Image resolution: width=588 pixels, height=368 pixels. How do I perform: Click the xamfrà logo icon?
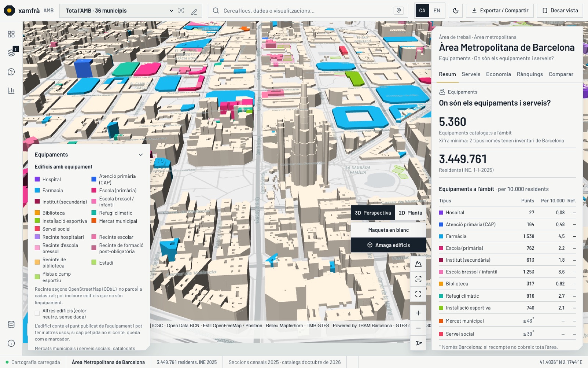pyautogui.click(x=10, y=11)
